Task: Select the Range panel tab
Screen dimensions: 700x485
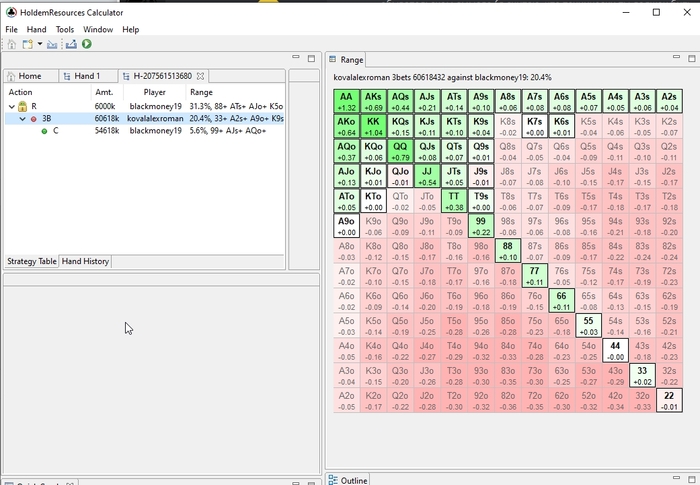Action: (346, 59)
